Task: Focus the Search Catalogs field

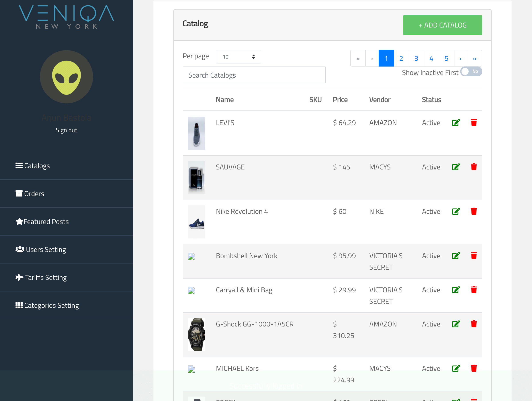Action: tap(254, 75)
